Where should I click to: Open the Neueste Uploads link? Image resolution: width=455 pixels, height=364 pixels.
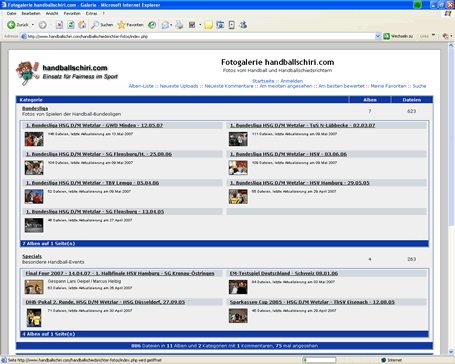179,86
